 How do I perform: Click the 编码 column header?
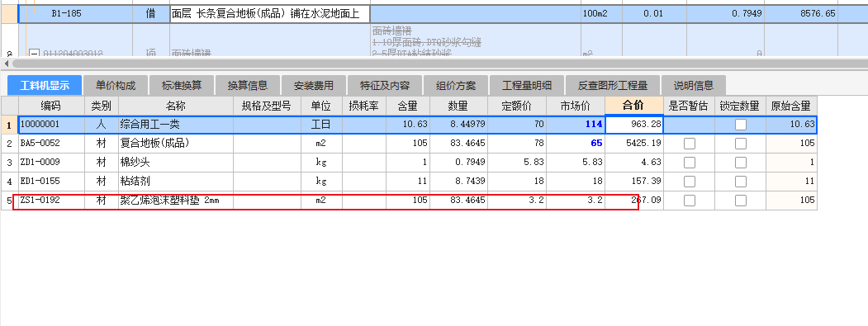point(51,105)
